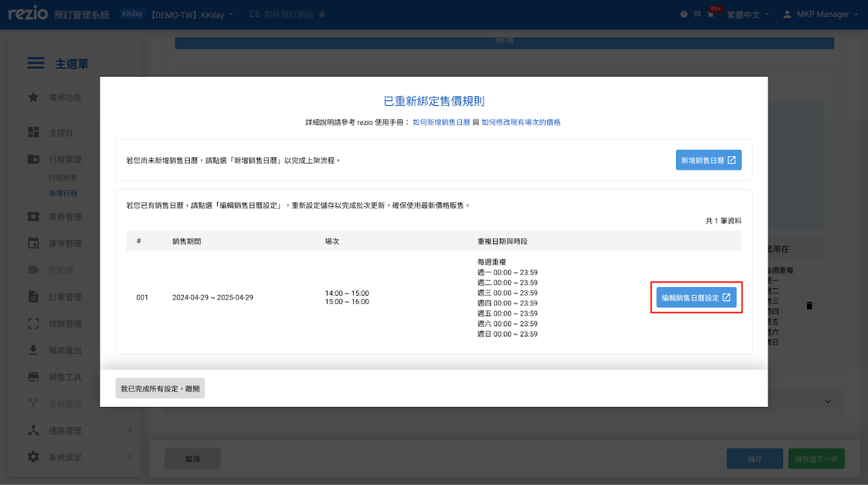The height and width of the screenshot is (485, 868).
Task: Open 如何修改現有場次的價格 manual link
Action: pos(521,123)
